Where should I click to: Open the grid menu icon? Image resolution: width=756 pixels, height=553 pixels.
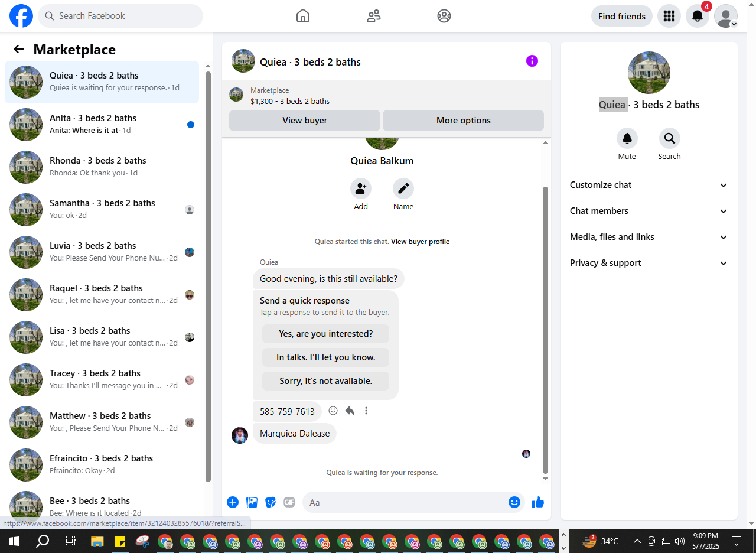coord(669,16)
